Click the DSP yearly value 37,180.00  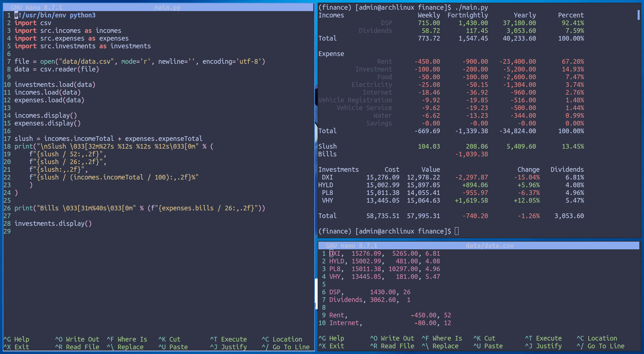[519, 23]
